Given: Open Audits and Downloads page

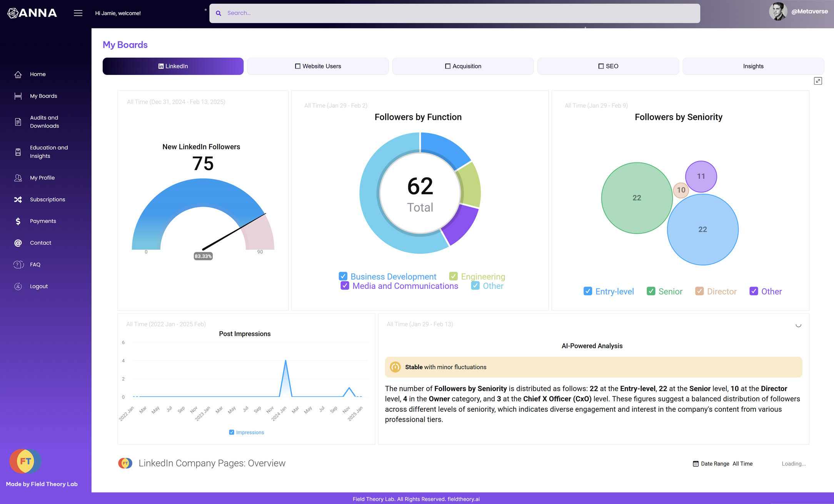Looking at the screenshot, I should 45,122.
